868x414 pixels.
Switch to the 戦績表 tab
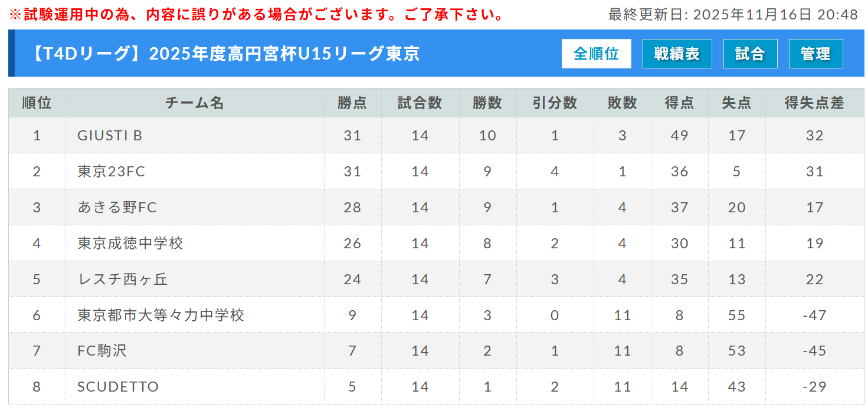click(x=677, y=54)
